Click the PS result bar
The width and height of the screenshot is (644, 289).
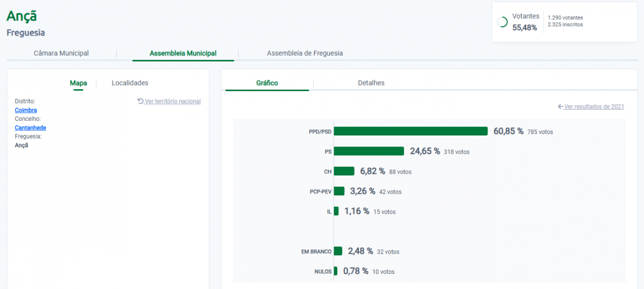point(369,151)
